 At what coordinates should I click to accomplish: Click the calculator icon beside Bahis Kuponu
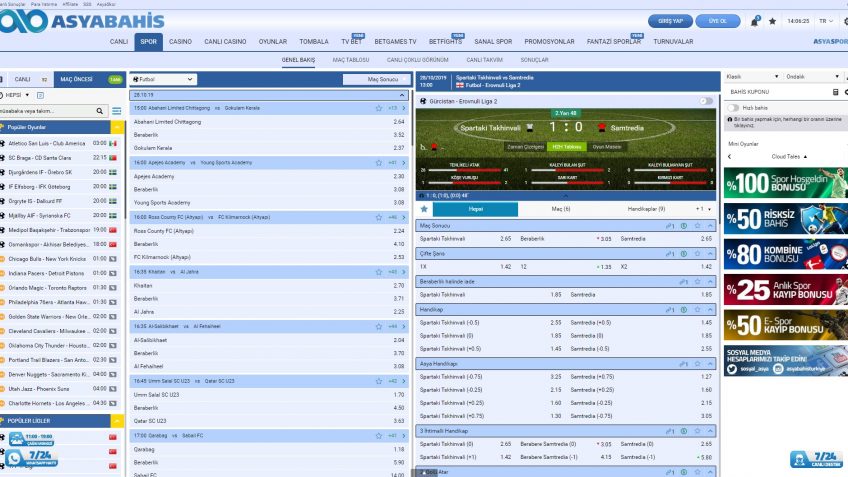(835, 92)
